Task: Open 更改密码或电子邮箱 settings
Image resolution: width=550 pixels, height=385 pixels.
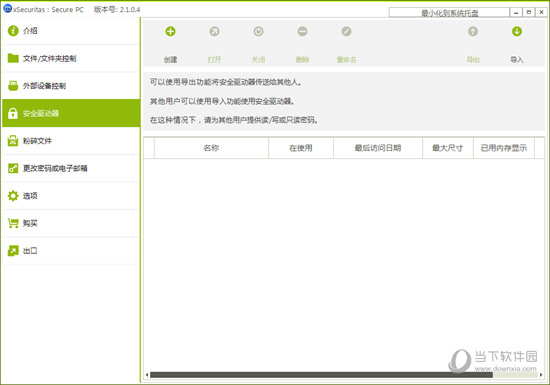Action: (x=71, y=168)
